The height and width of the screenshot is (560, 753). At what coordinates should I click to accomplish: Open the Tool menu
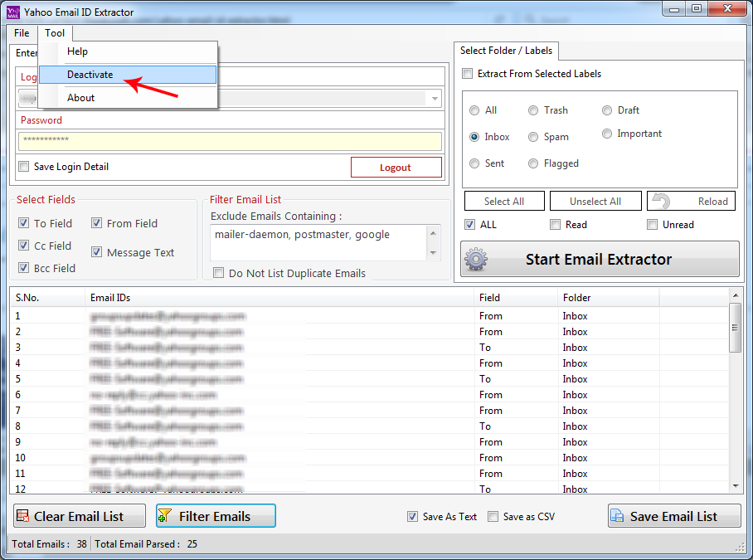tap(55, 33)
